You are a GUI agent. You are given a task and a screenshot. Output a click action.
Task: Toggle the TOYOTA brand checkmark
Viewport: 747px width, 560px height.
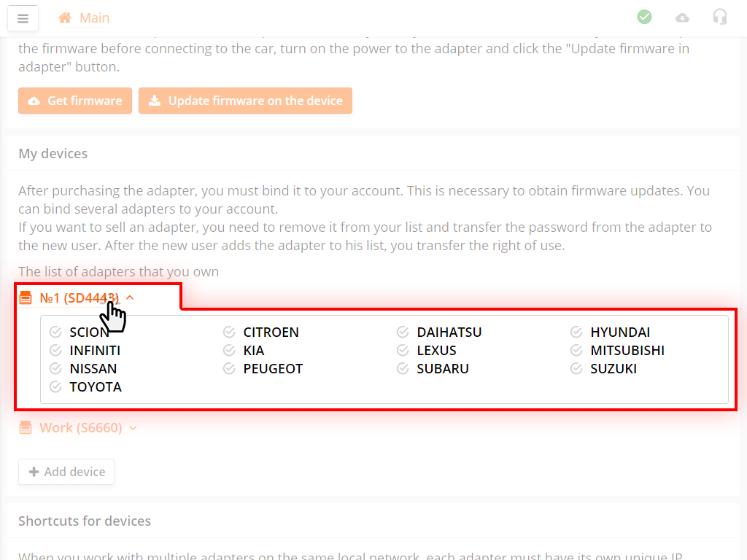coord(55,387)
